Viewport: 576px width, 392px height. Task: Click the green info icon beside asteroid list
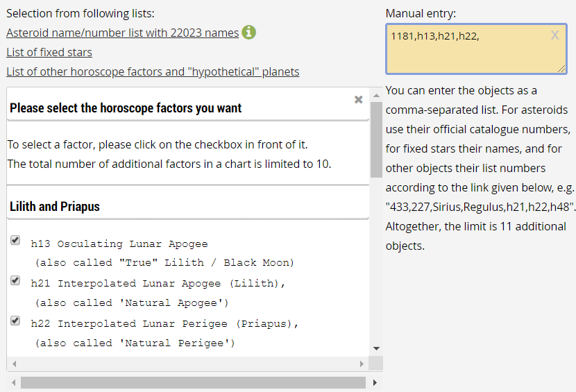pos(248,33)
